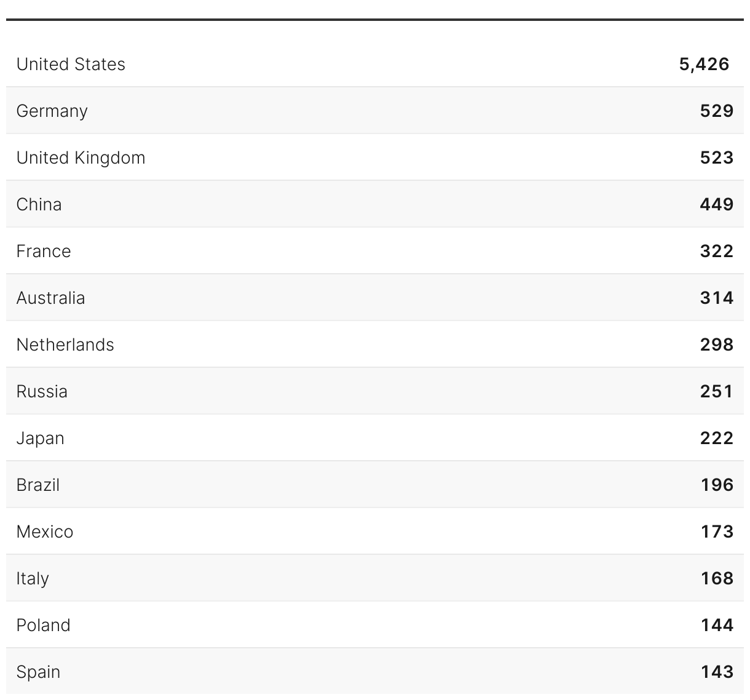The image size is (750, 700).
Task: Click the United States country name
Action: (x=71, y=64)
